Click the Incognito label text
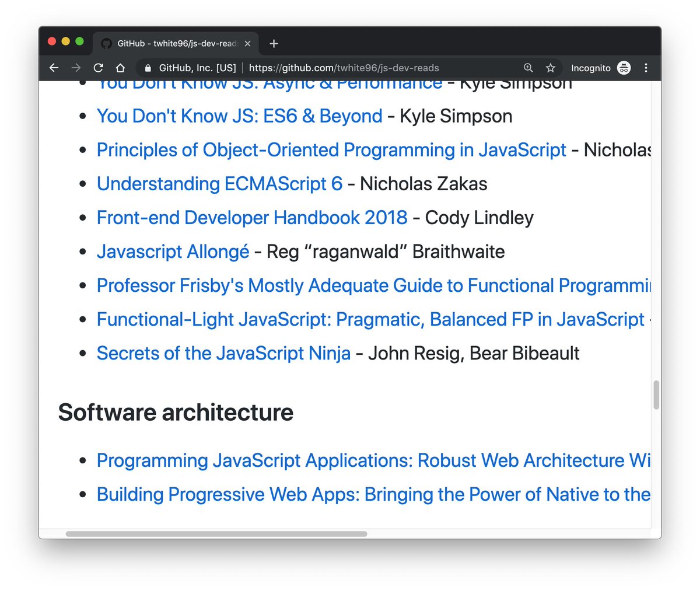The width and height of the screenshot is (700, 590). (x=590, y=68)
